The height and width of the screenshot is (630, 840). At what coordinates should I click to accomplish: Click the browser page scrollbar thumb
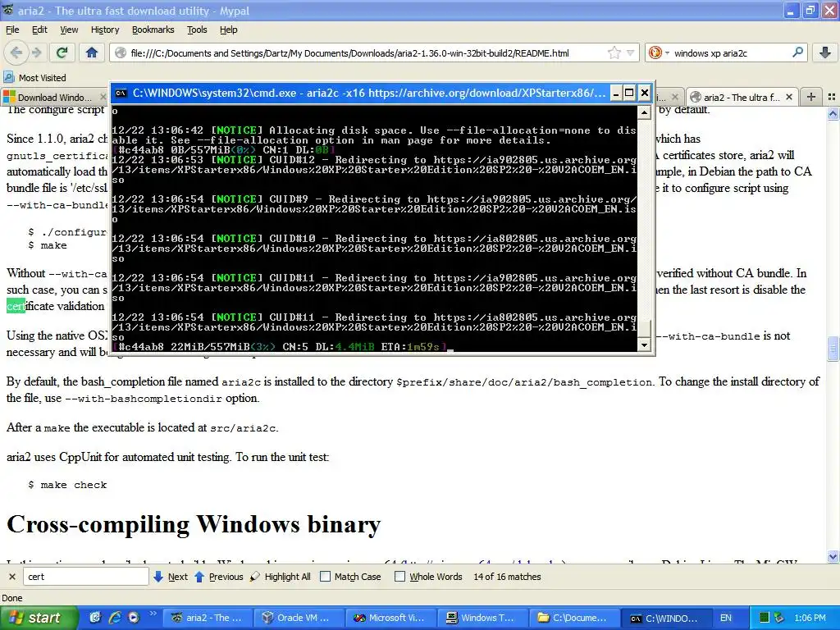(833, 349)
